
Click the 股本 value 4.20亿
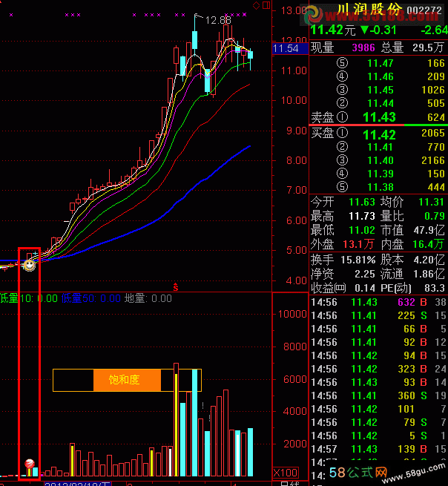429,260
